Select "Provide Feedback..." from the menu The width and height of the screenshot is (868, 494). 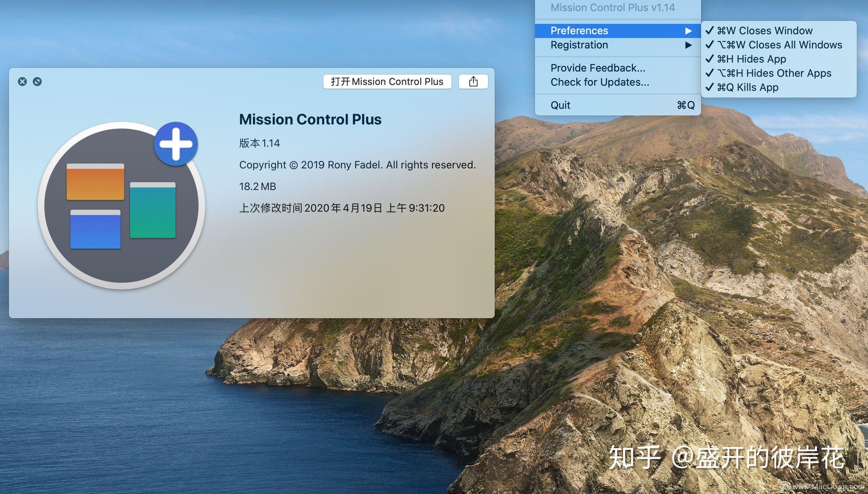(598, 67)
